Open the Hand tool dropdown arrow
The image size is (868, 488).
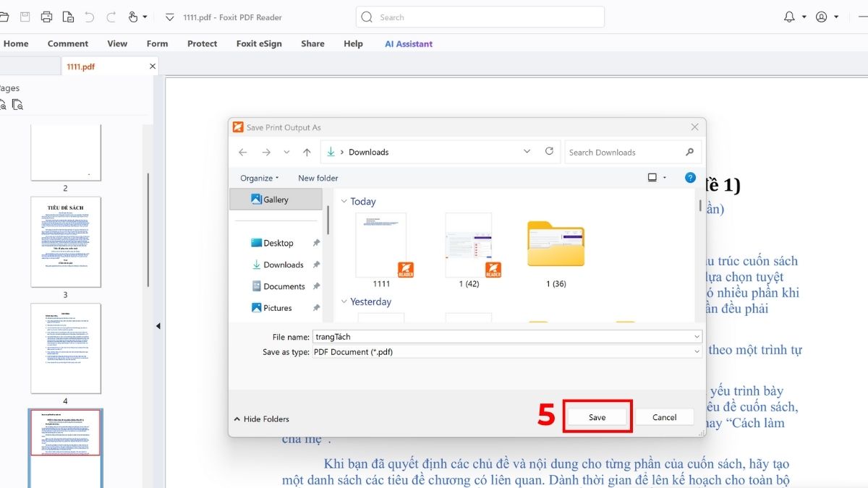click(145, 17)
